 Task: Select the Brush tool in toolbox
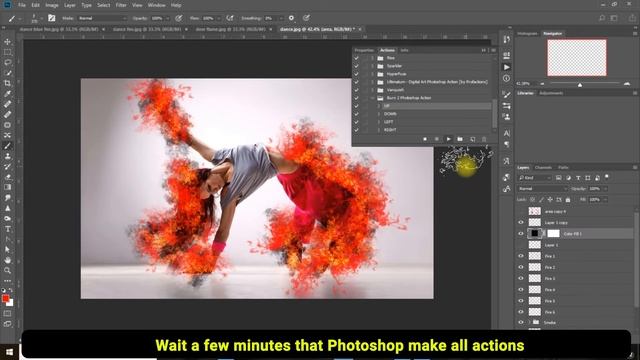(7, 146)
